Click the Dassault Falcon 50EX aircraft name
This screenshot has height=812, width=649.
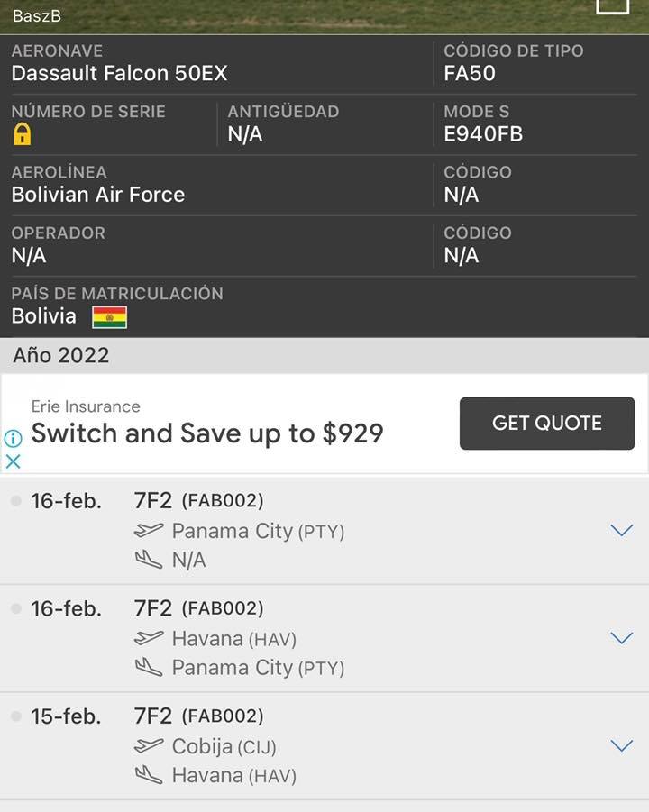point(119,74)
